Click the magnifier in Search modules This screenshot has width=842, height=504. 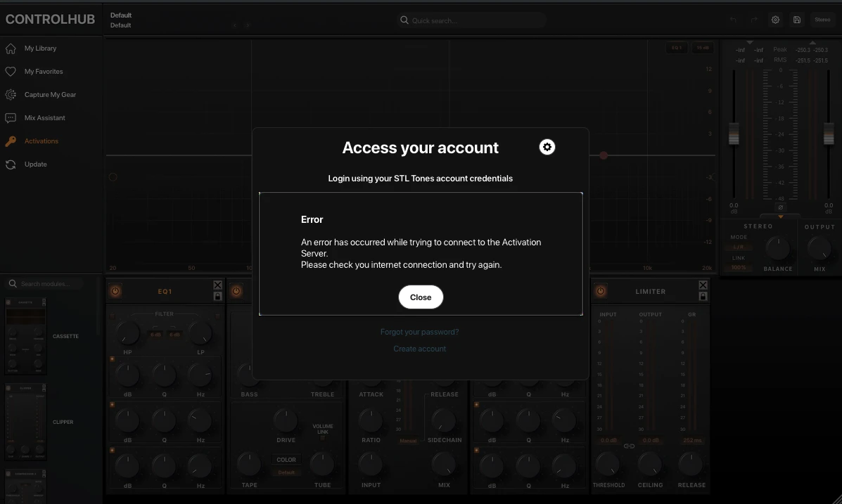click(12, 283)
